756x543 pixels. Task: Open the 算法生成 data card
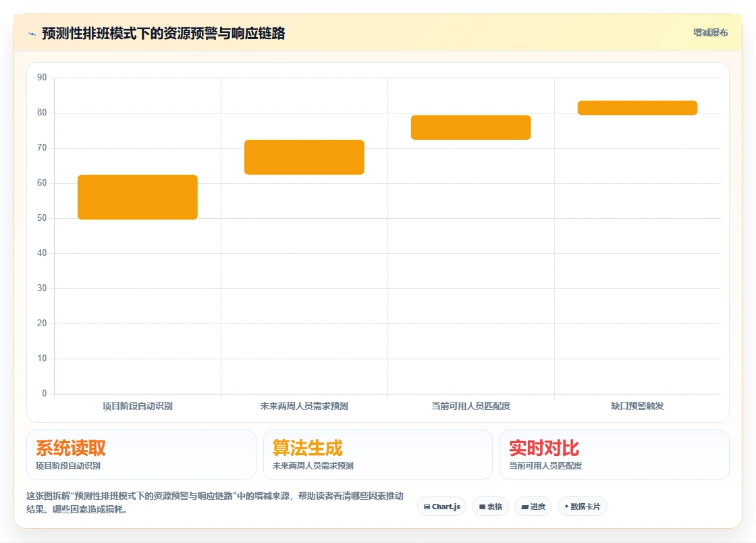coord(377,455)
